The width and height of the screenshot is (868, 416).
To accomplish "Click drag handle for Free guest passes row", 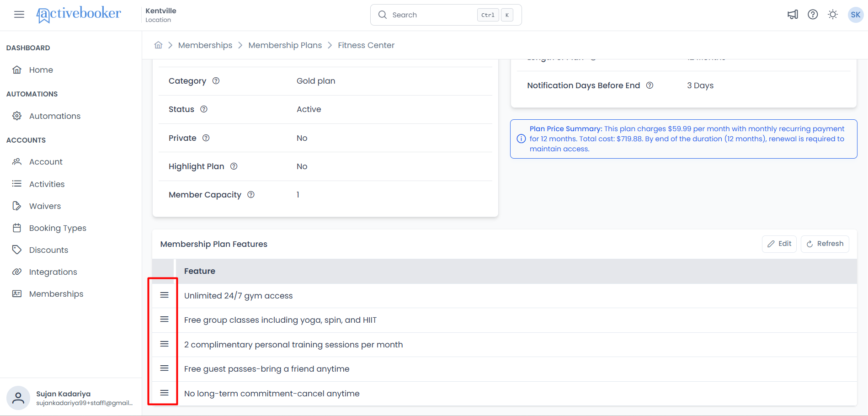I will [165, 368].
